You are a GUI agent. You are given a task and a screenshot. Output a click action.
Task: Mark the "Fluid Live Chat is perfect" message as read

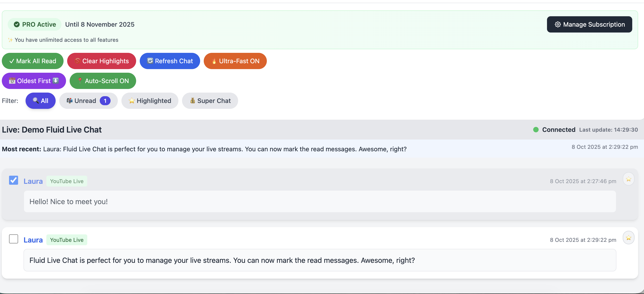[x=14, y=239]
